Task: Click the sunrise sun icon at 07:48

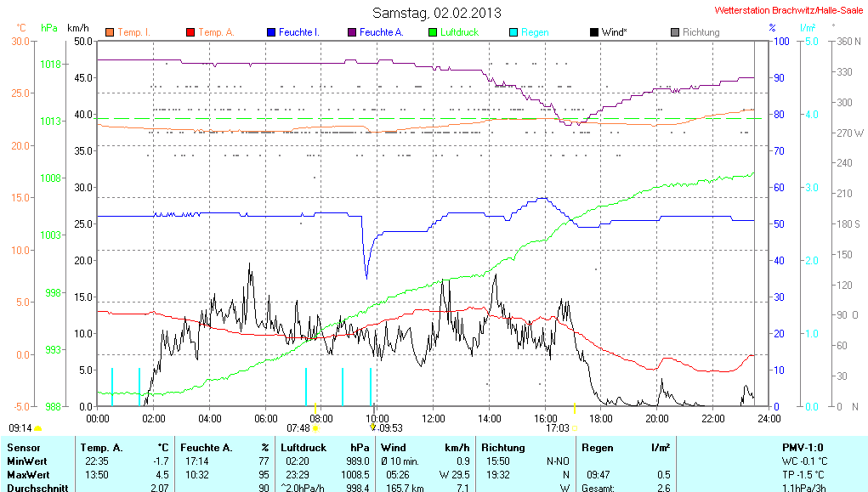Action: coord(315,428)
